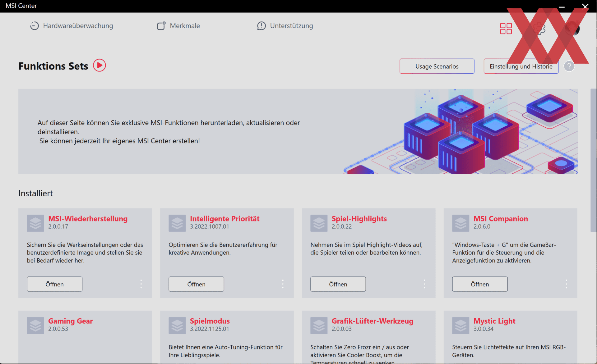Select the Gaming Gear title
Screen dimensions: 597x364
70,321
